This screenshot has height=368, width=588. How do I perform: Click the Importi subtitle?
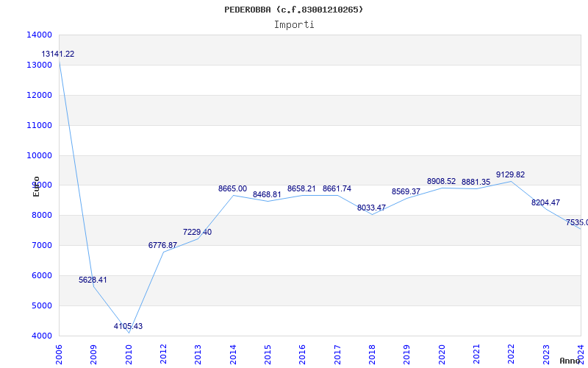294,24
